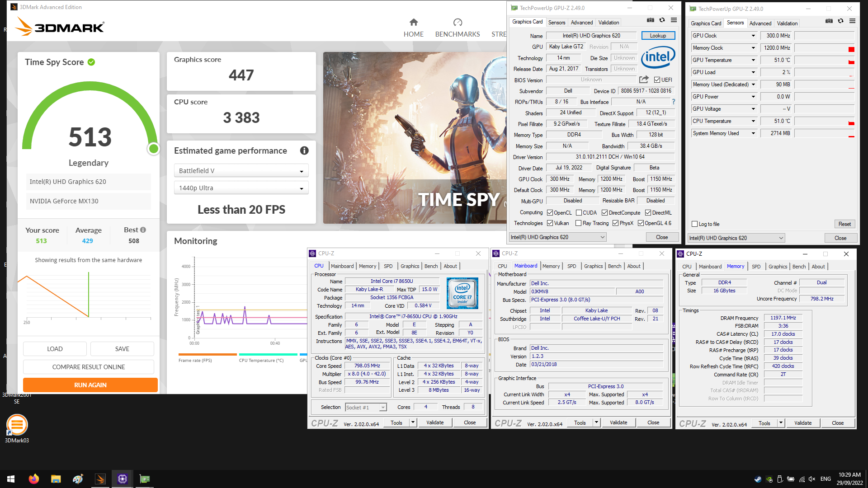Click the BIOS export share icon in GPU-Z
The height and width of the screenshot is (488, 868).
coord(644,80)
